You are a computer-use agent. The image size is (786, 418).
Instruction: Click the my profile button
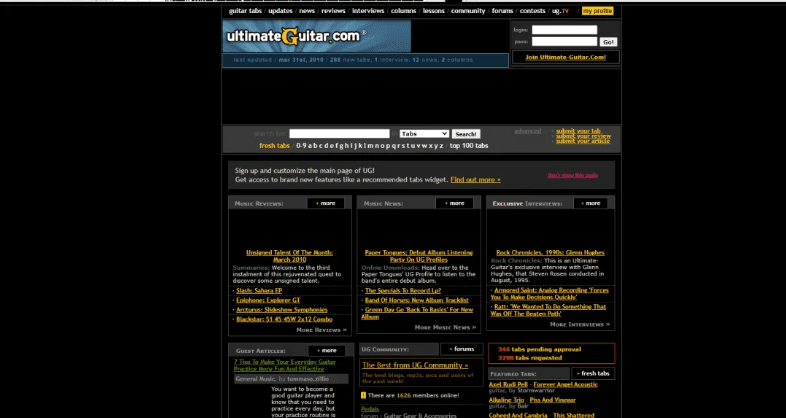click(x=598, y=11)
